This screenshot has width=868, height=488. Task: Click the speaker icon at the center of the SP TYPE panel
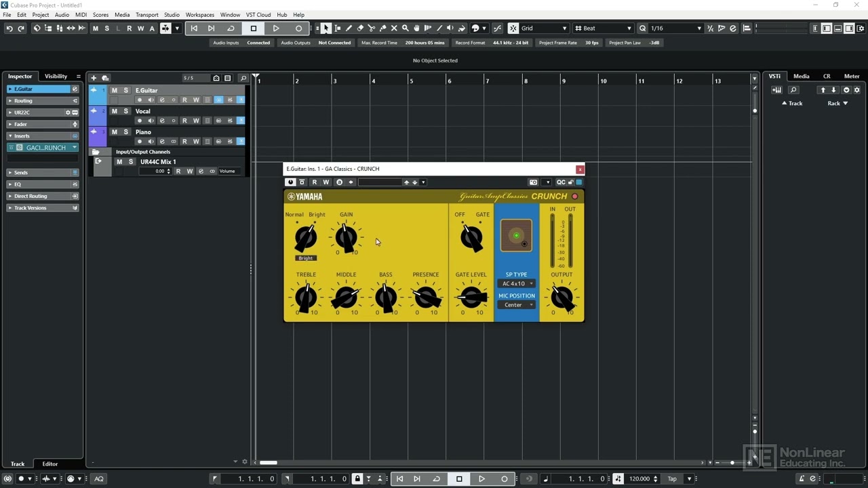516,235
